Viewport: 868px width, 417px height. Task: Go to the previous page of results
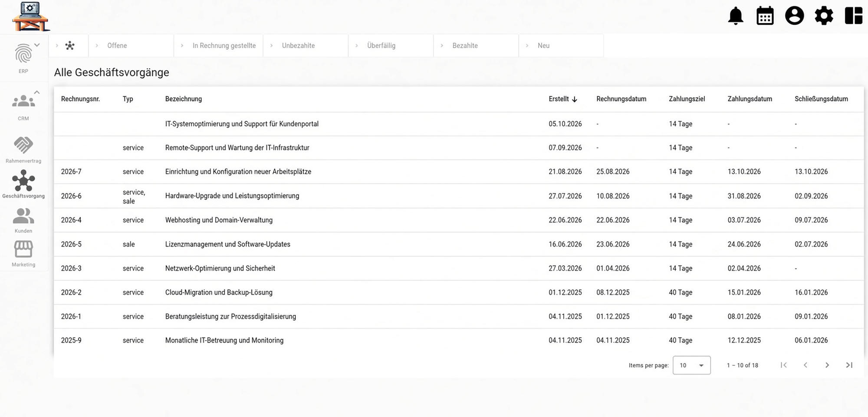coord(806,365)
